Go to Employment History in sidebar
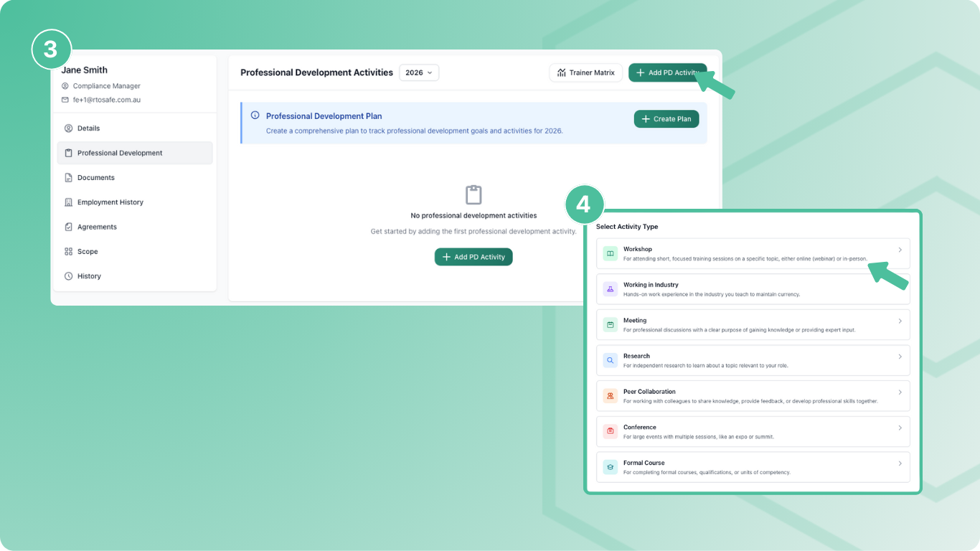Screen dimensions: 980x551 [x=110, y=202]
